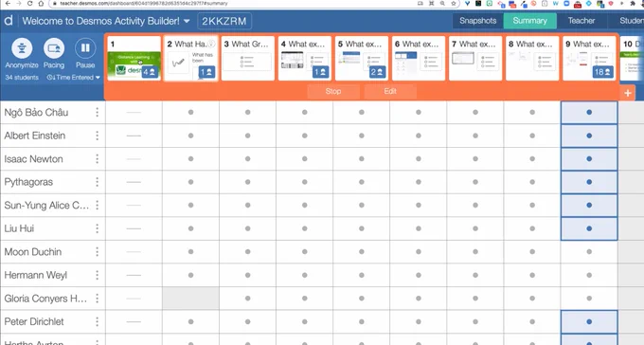Open options menu for Gloria Conyers H...
Screen dimensions: 644x345
98,299
